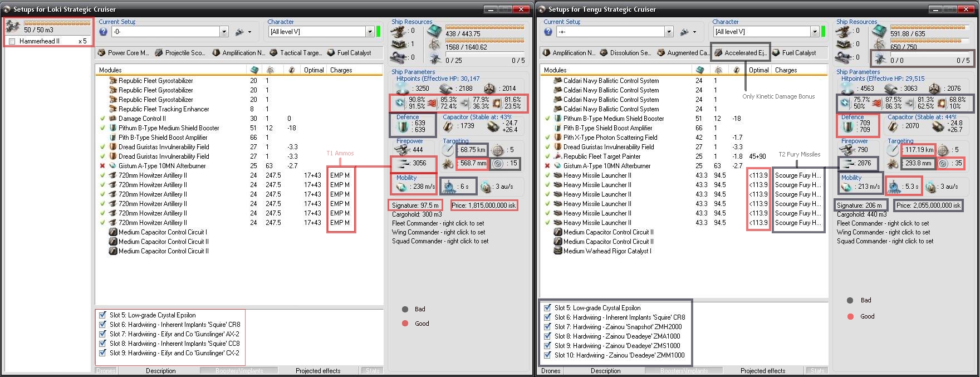Uncheck Slot 10 Zainou 'Deadeye' ZMM1000
Viewport: 980px width, 377px height.
click(547, 355)
